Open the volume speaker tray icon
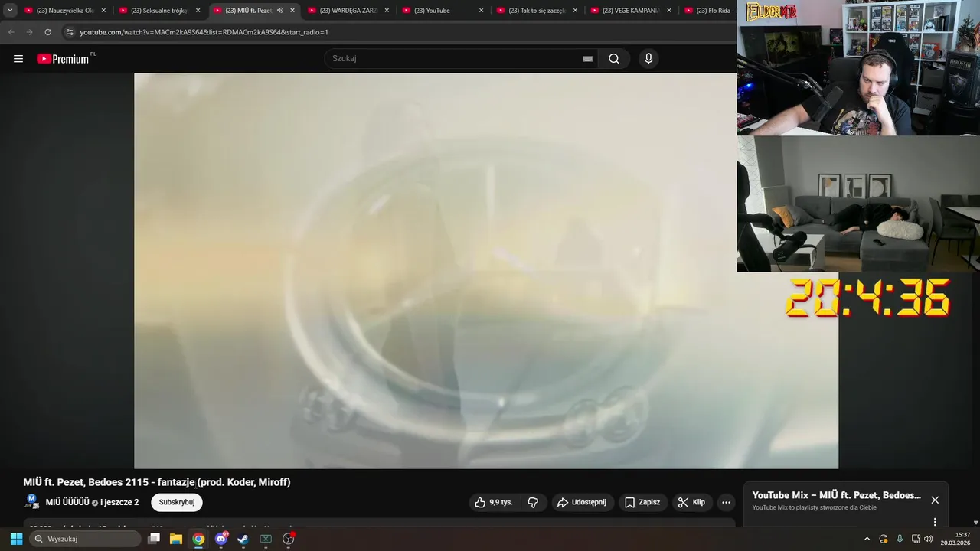980x551 pixels. (929, 539)
